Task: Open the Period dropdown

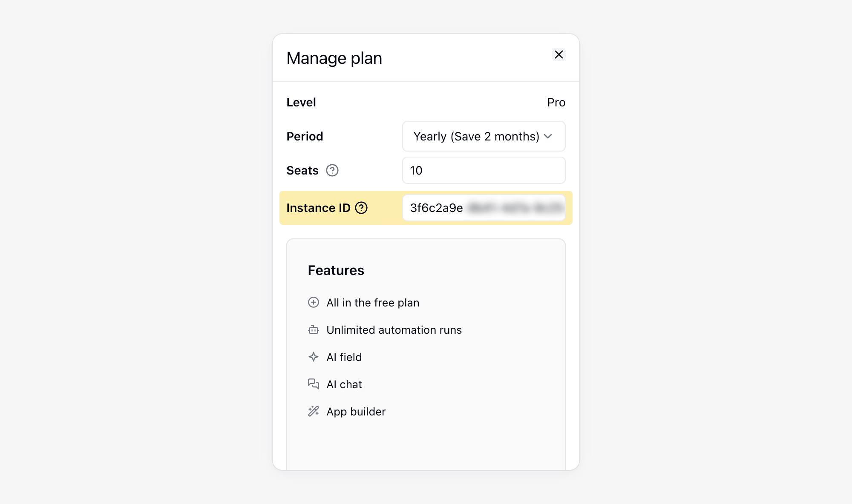Action: coord(484,136)
